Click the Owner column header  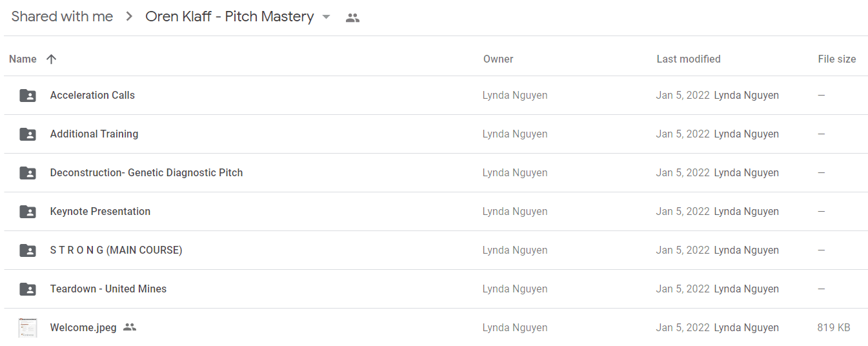click(x=498, y=59)
